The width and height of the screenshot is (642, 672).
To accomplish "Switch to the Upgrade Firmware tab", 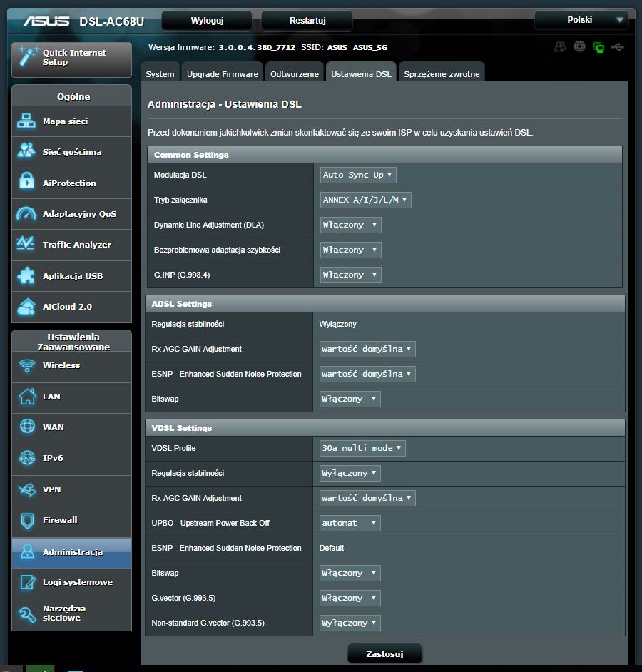I will 223,74.
